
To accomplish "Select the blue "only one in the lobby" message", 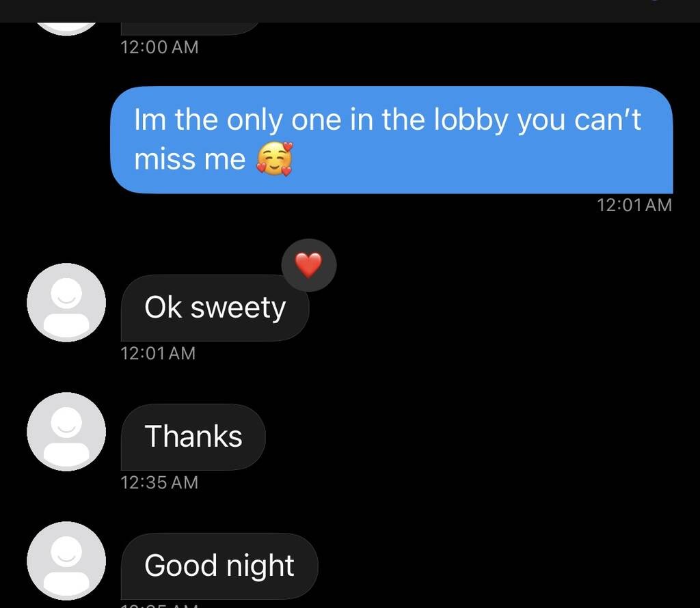I will (x=392, y=140).
